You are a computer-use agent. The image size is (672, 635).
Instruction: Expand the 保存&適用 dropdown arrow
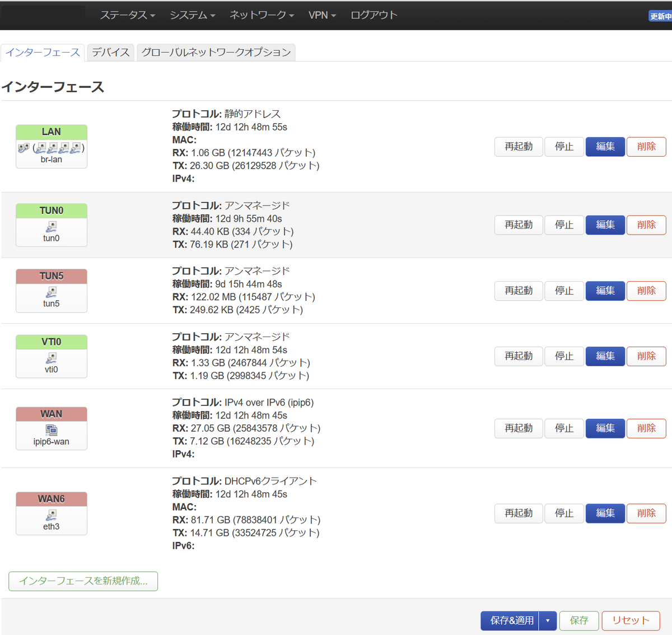[x=548, y=620]
